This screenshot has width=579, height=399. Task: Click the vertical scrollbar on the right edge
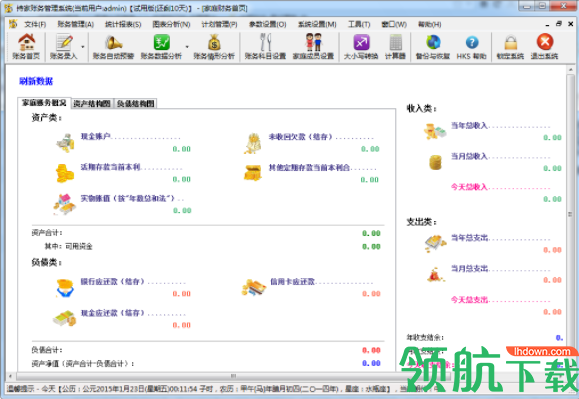(570, 214)
